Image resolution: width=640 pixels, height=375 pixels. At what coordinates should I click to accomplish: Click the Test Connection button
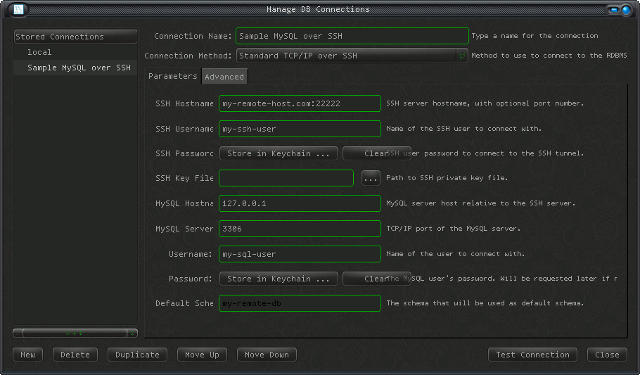(533, 355)
